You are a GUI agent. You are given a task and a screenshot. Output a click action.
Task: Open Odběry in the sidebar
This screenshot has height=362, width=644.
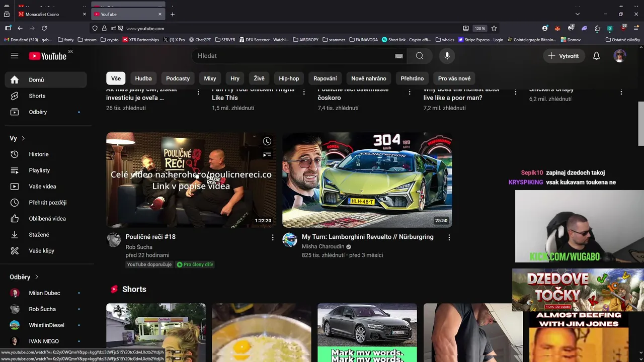46,112
